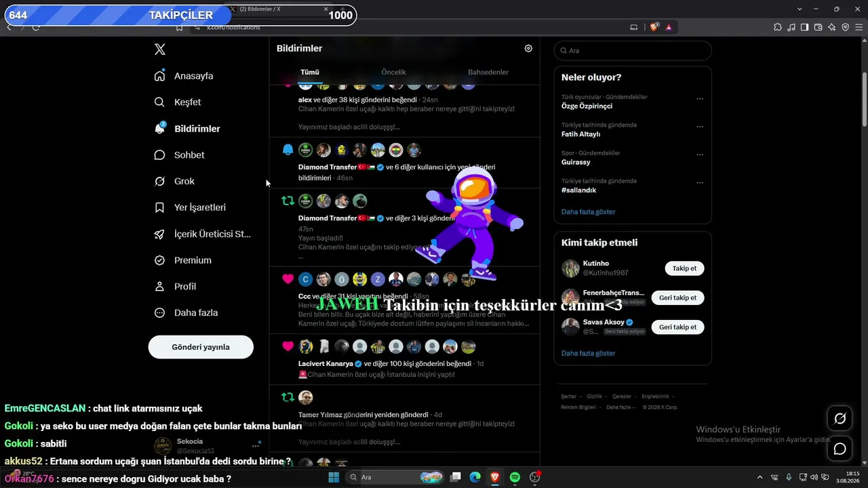Show hidden system tray icons
The width and height of the screenshot is (868, 488).
coord(759,477)
